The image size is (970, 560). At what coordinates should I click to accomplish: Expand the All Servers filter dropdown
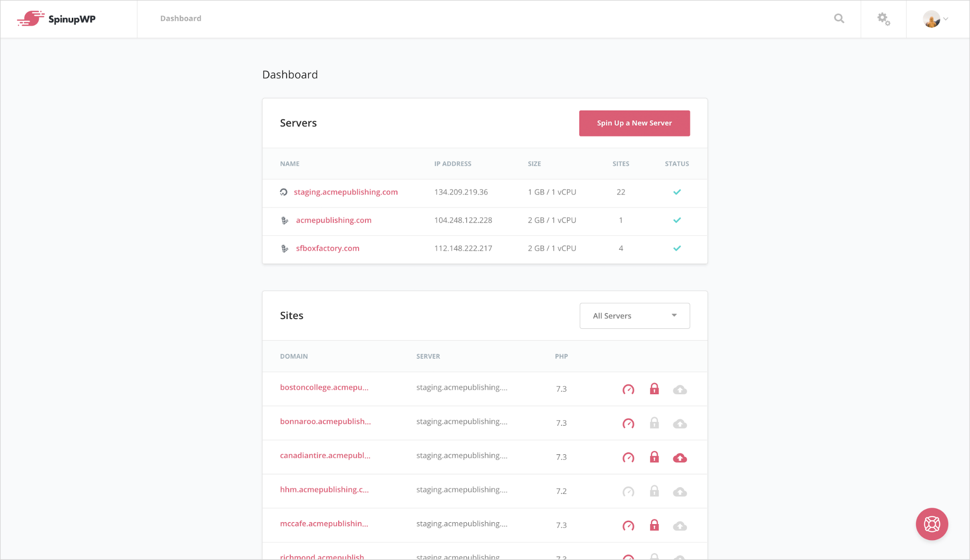click(x=634, y=316)
